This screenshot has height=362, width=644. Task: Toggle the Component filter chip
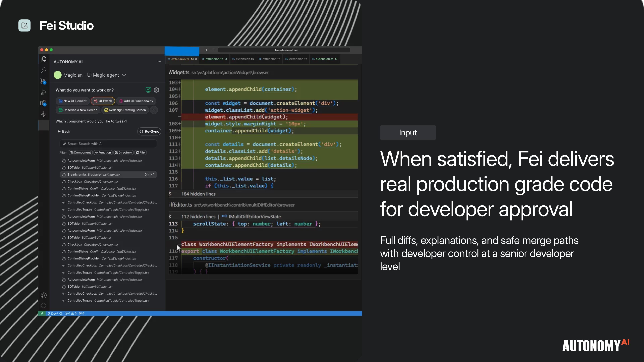click(81, 152)
